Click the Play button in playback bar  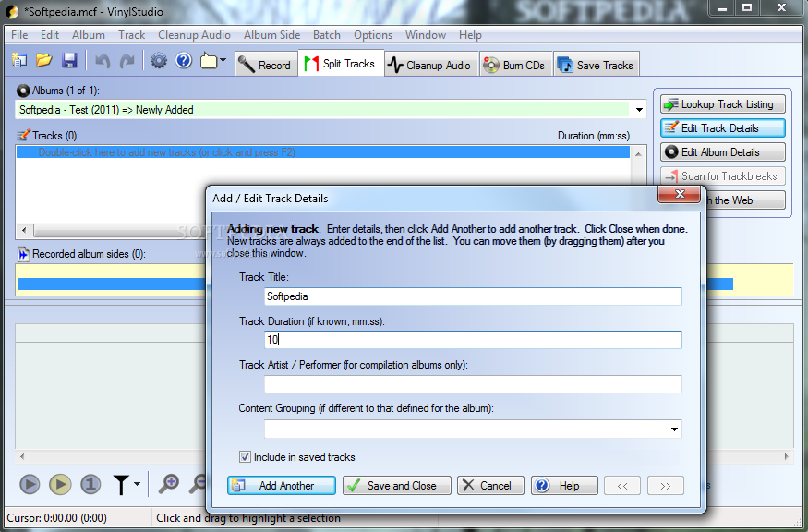click(30, 485)
